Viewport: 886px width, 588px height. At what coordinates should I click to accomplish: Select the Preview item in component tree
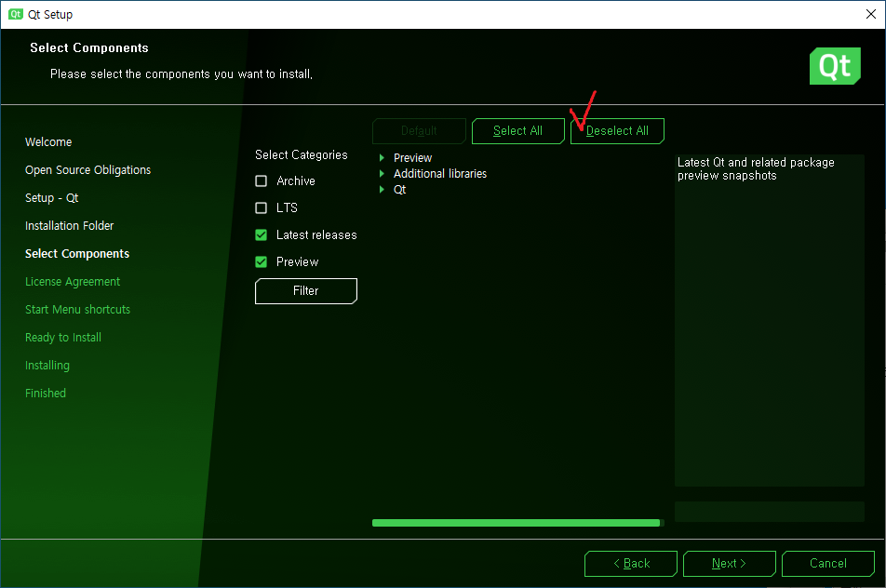[412, 158]
